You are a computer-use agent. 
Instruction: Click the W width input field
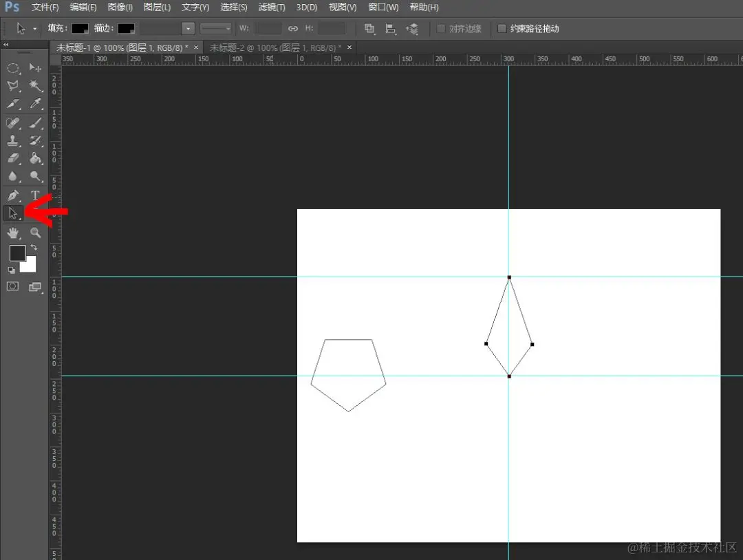click(x=268, y=28)
